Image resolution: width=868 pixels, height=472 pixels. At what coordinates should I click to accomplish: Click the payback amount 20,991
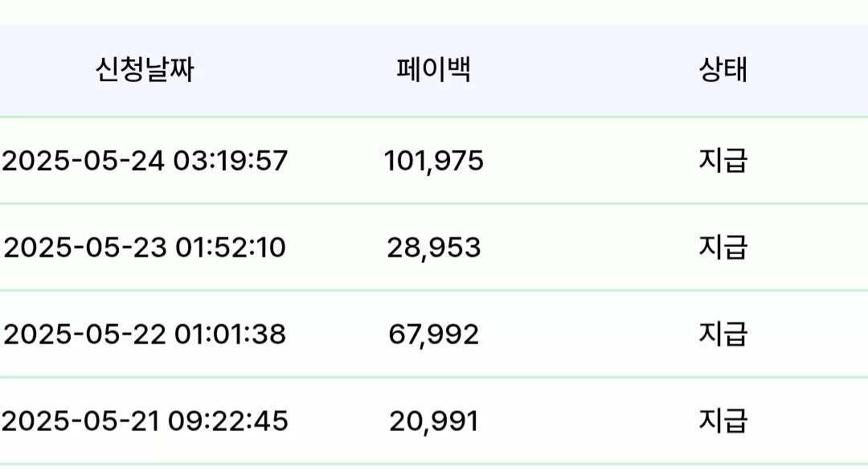click(433, 421)
